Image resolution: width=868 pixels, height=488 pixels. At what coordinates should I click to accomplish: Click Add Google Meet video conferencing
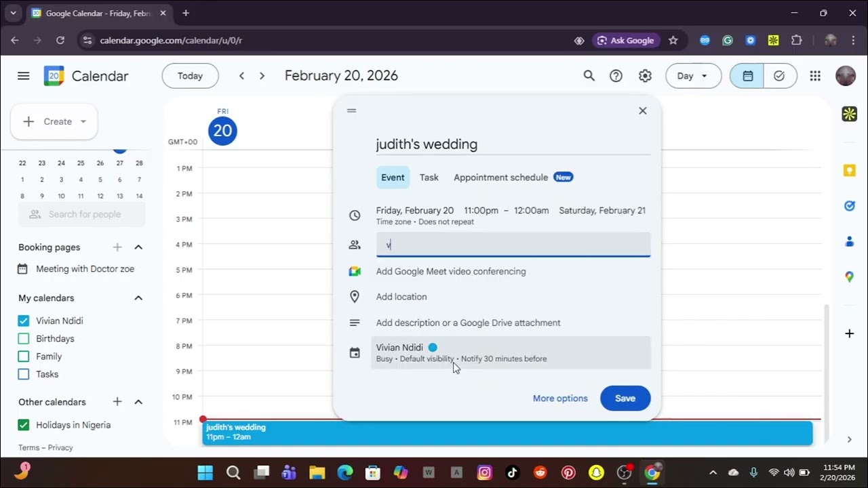coord(451,271)
